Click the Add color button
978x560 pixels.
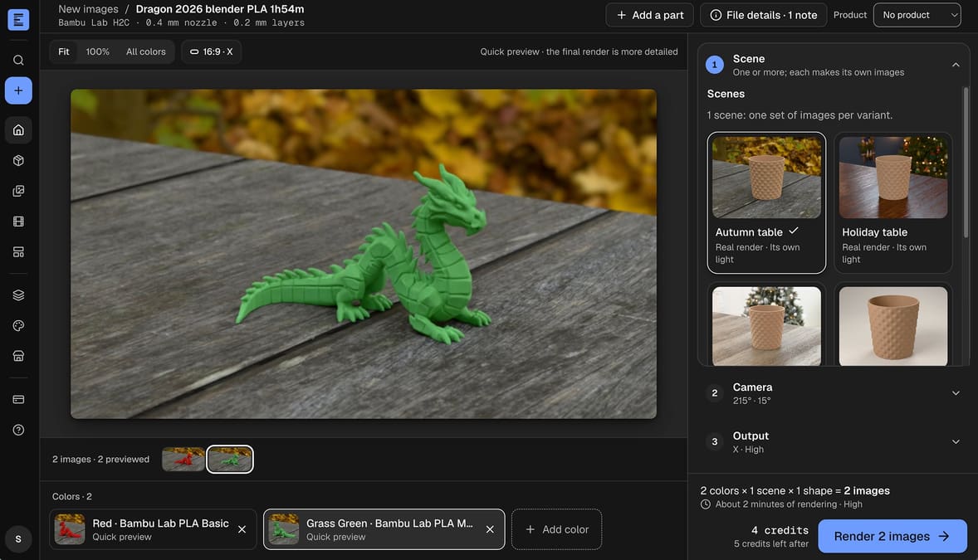556,529
